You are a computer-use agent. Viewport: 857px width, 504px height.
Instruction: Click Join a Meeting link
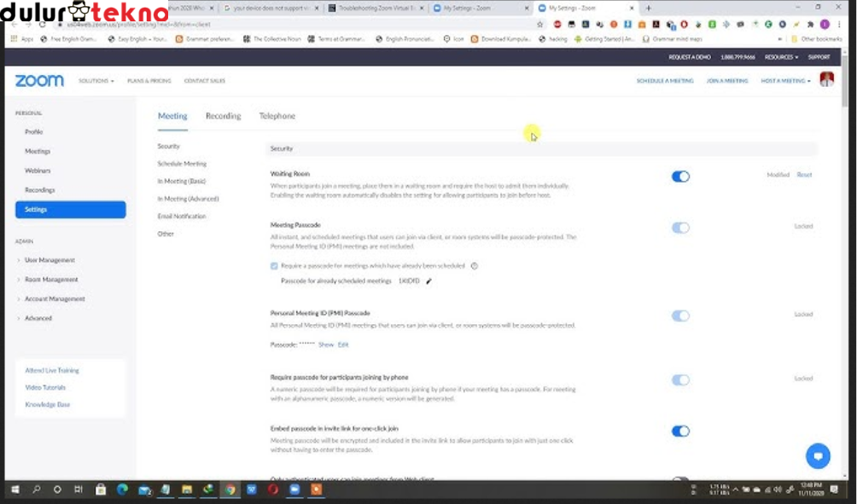click(727, 81)
